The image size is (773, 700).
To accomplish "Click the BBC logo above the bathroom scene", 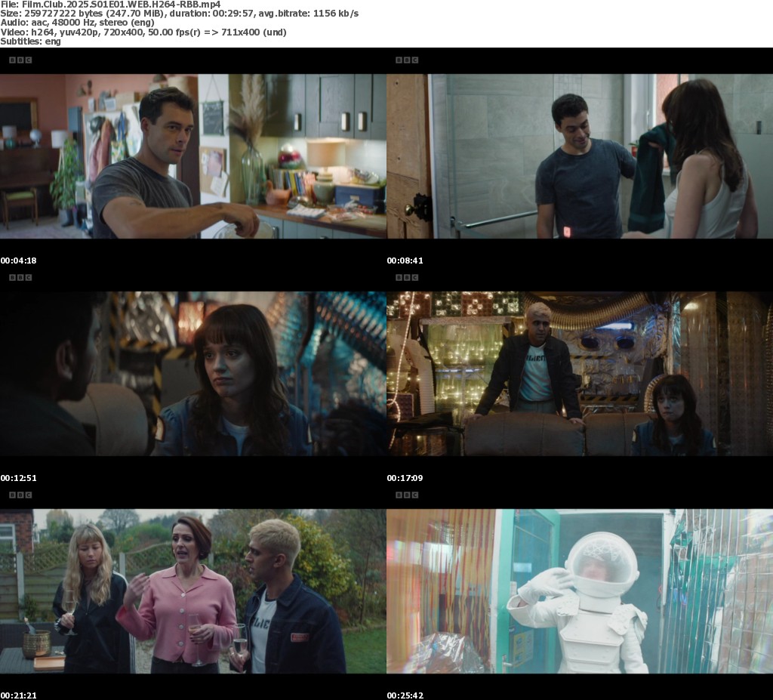I will 406,60.
